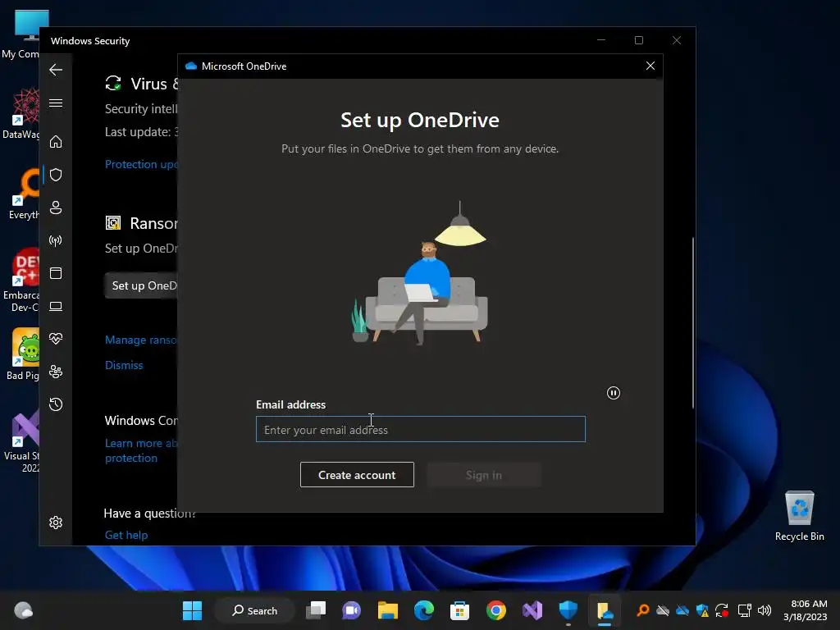Launch Microsoft Edge from the taskbar
This screenshot has width=840, height=630.
click(x=424, y=610)
